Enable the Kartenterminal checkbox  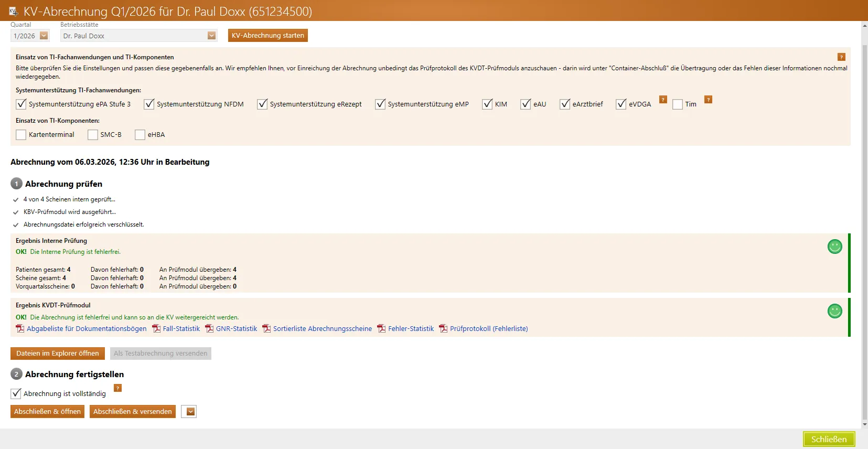(x=21, y=135)
